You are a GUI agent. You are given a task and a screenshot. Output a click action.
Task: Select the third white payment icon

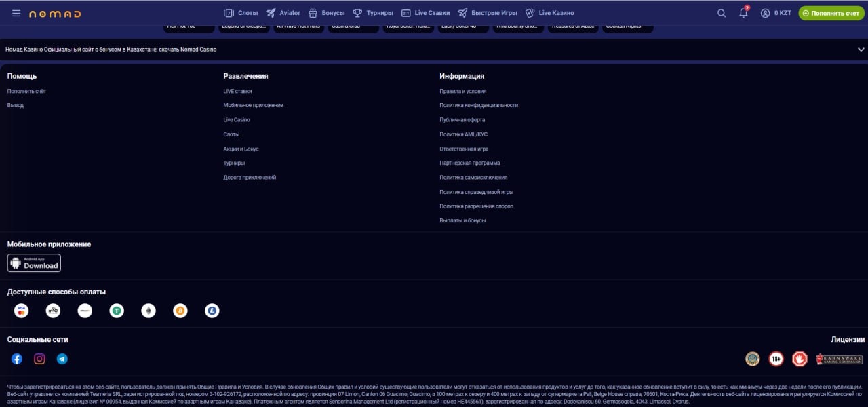pyautogui.click(x=85, y=311)
